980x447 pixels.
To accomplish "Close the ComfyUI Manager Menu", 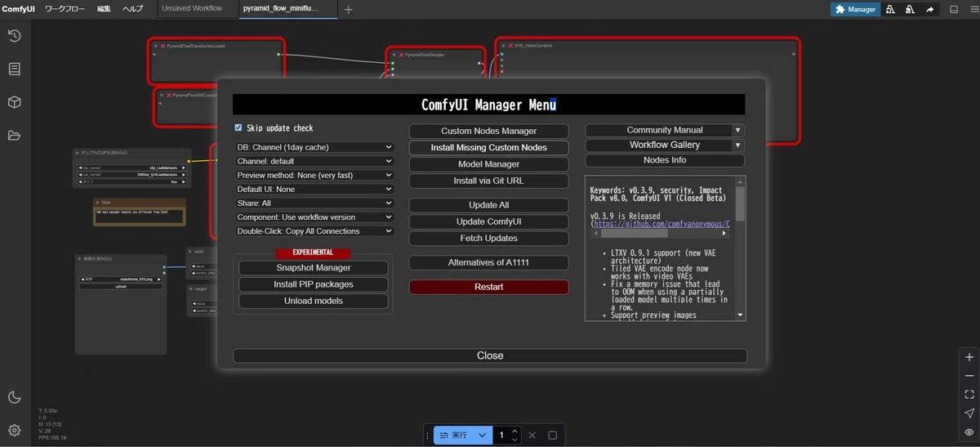I will tap(490, 355).
